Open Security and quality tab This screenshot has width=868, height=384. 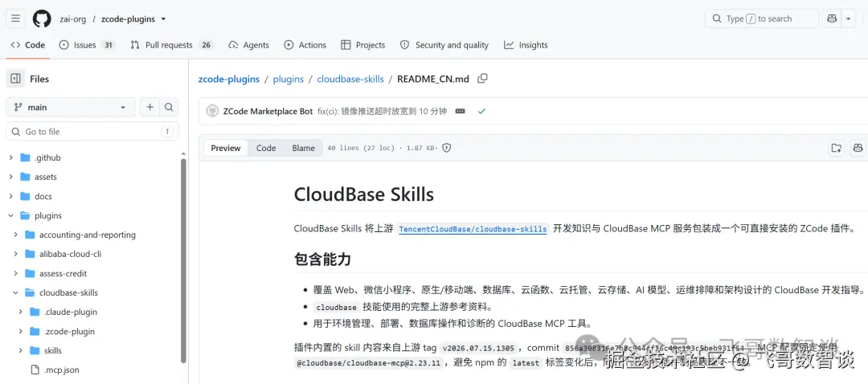[x=444, y=45]
